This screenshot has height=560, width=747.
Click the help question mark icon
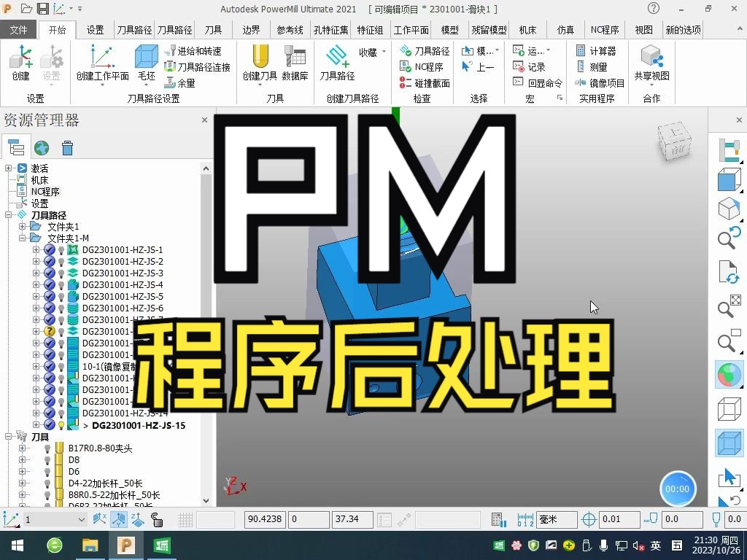click(x=654, y=8)
